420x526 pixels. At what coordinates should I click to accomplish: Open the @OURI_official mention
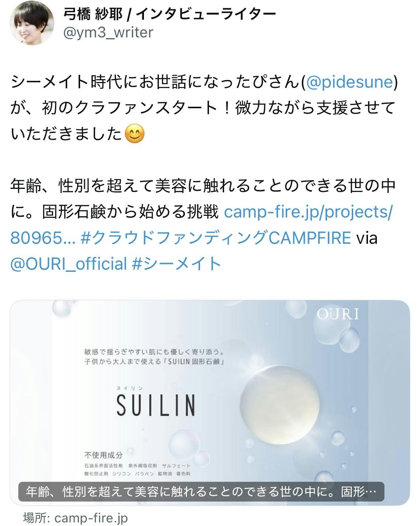pos(69,264)
